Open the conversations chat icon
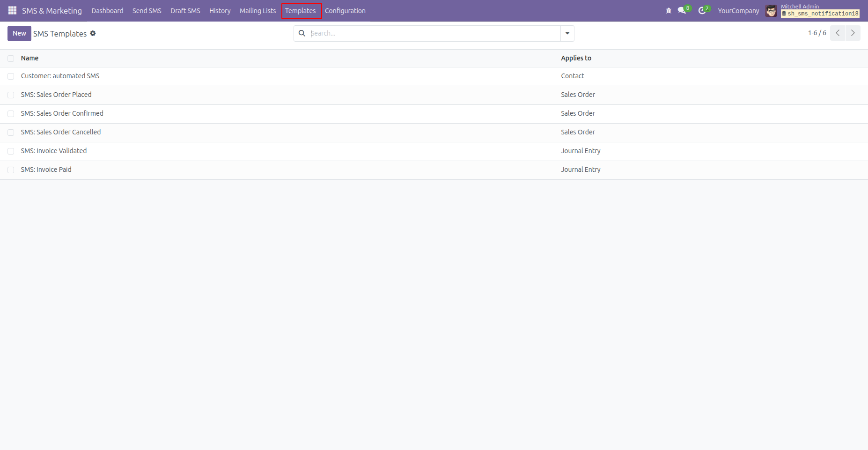Viewport: 868px width, 450px height. (682, 10)
